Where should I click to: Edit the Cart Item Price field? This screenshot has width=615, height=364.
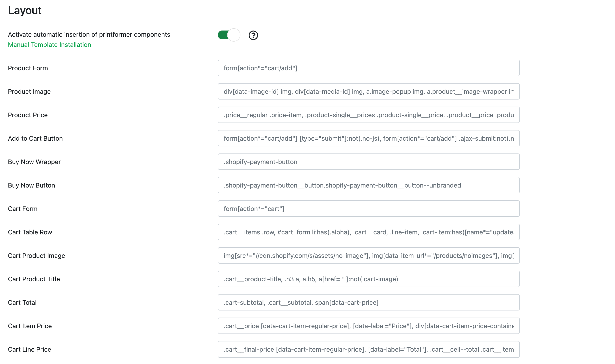[368, 326]
